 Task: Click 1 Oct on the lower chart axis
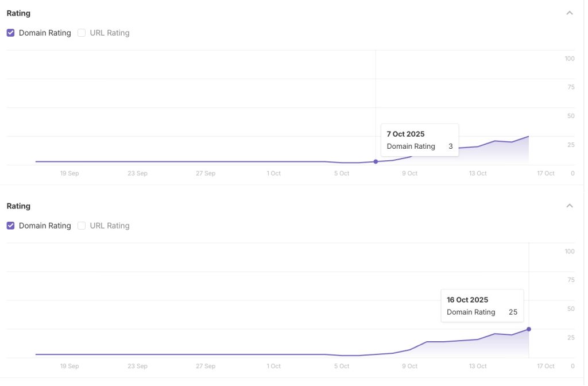[273, 366]
